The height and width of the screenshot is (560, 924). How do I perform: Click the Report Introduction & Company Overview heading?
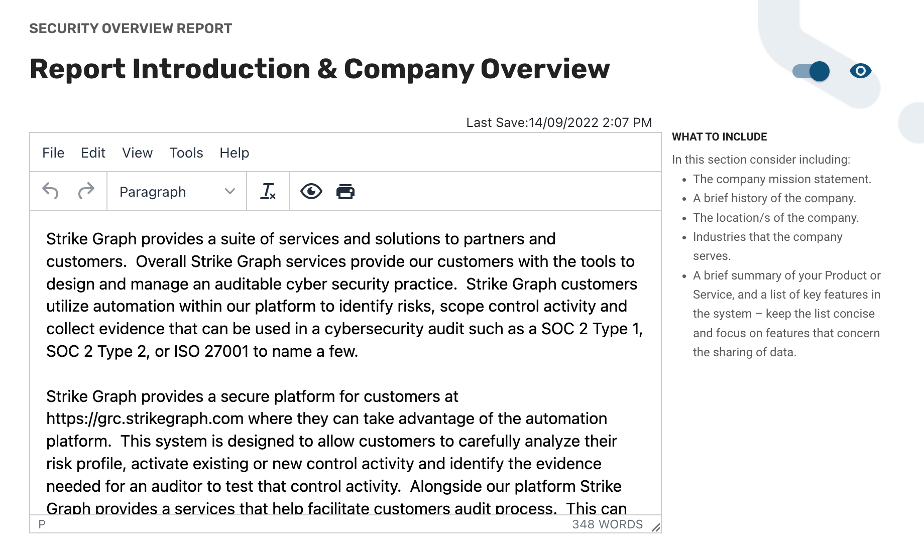tap(319, 69)
